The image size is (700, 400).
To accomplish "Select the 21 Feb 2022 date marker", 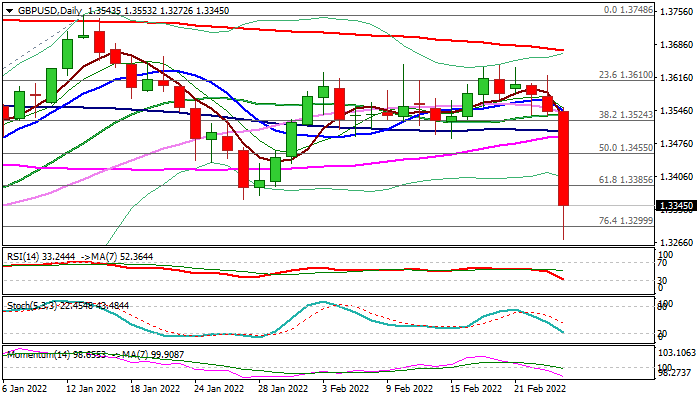I will coord(540,388).
